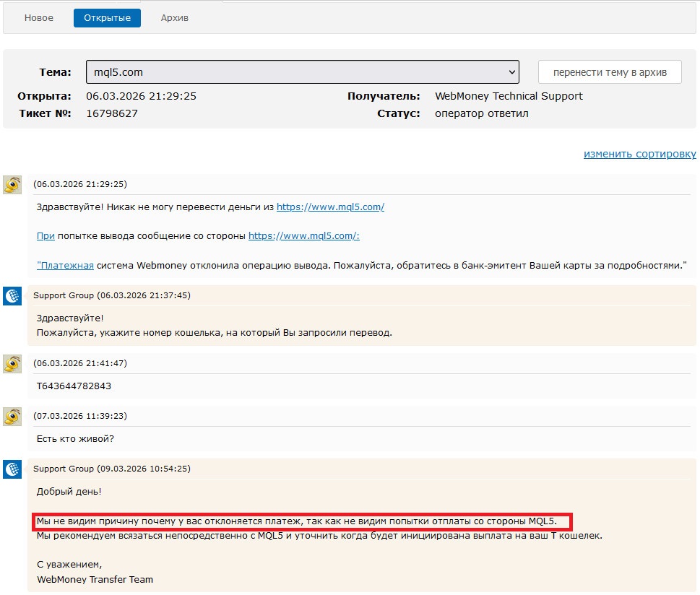
Task: Click user avatar next to 21:41:47 message
Action: click(x=12, y=364)
